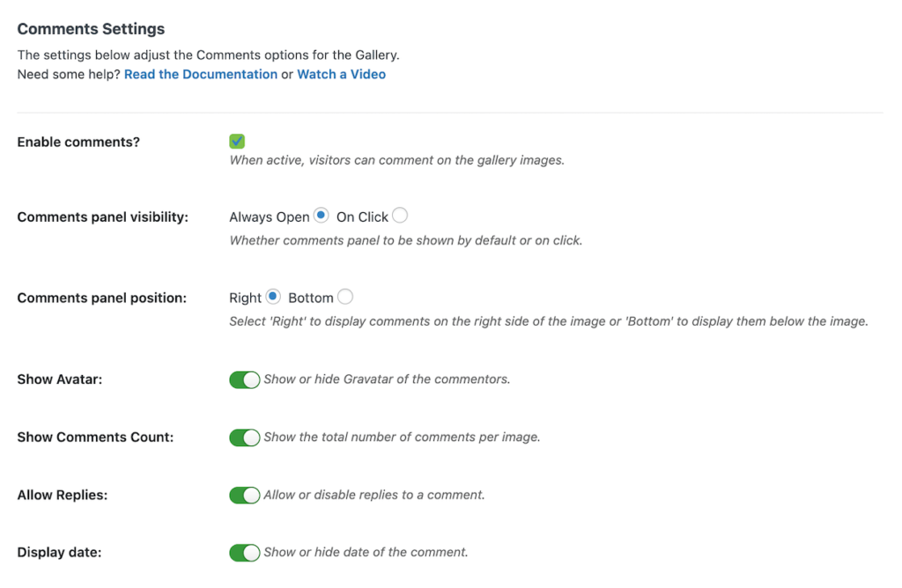Click the Gravatar description text
Viewport: 902px width, 588px height.
click(387, 379)
